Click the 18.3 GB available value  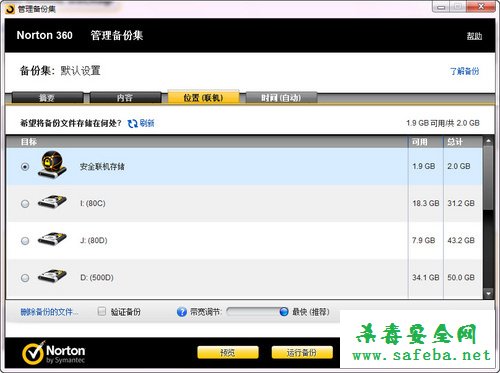[x=426, y=203]
